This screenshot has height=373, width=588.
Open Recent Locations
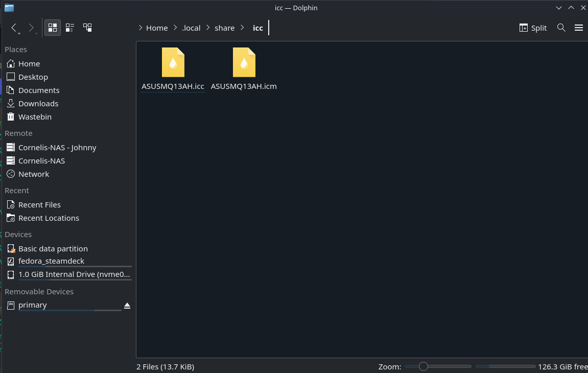coord(68,218)
